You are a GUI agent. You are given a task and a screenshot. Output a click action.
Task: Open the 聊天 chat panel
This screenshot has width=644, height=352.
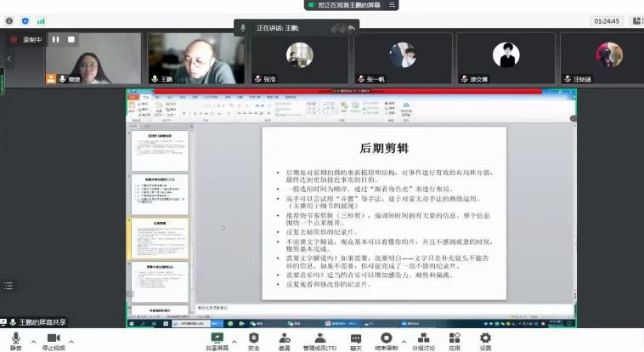click(x=355, y=339)
